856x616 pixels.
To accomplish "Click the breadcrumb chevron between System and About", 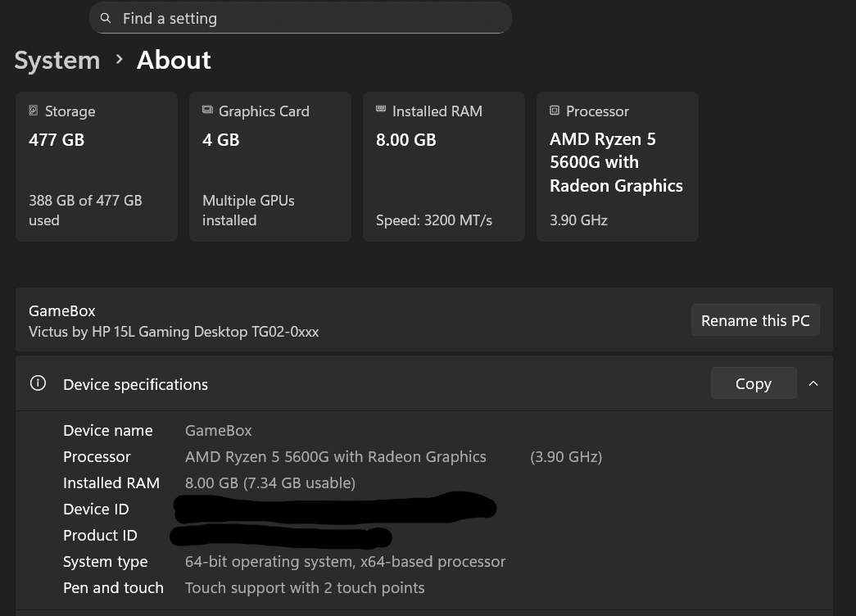I will 119,59.
